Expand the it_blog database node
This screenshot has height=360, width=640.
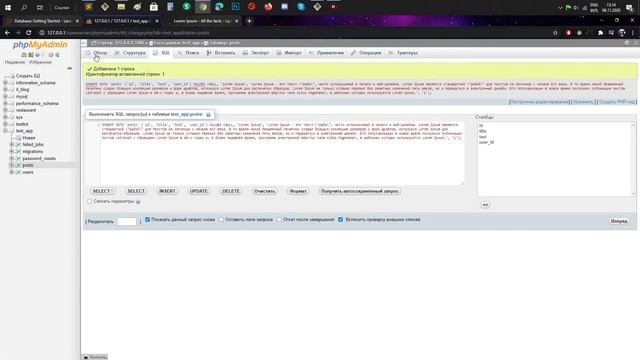pos(6,89)
